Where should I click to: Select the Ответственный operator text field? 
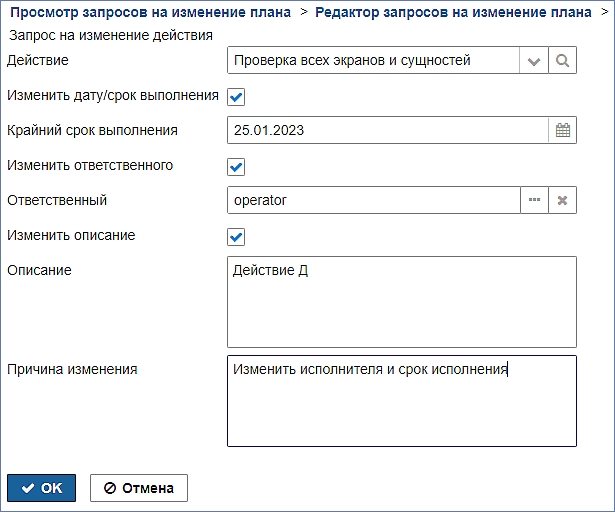(x=374, y=200)
